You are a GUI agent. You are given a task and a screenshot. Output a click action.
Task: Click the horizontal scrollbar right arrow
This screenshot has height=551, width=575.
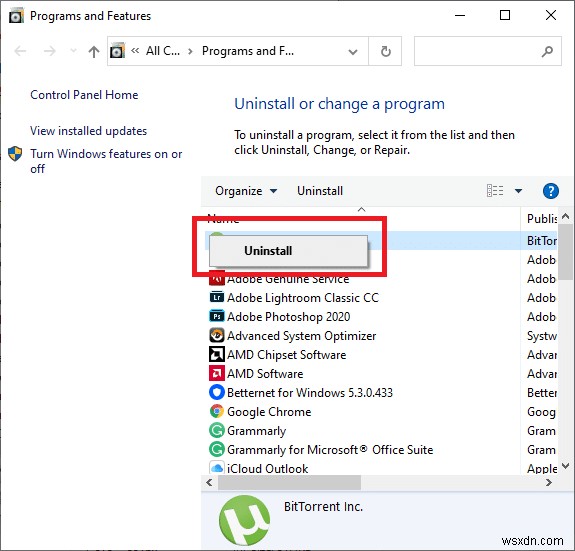549,482
